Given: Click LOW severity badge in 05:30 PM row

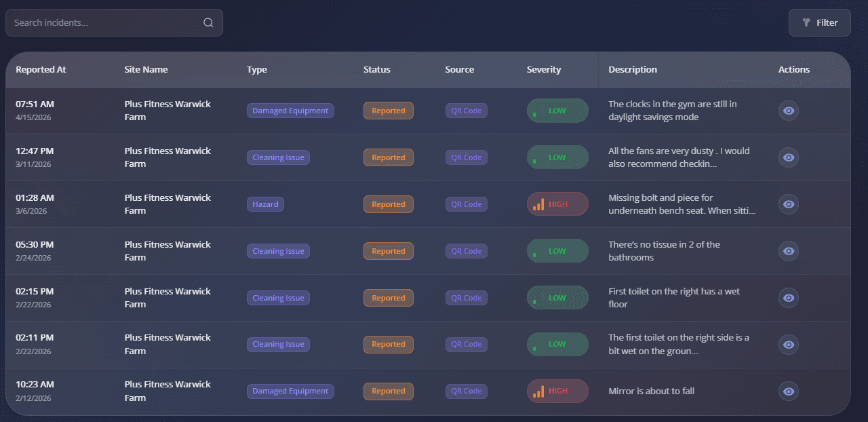Looking at the screenshot, I should (557, 251).
